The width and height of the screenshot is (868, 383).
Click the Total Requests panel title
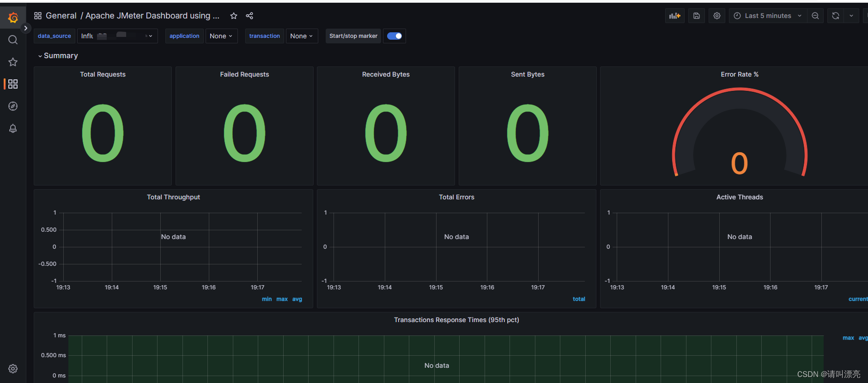pyautogui.click(x=103, y=74)
